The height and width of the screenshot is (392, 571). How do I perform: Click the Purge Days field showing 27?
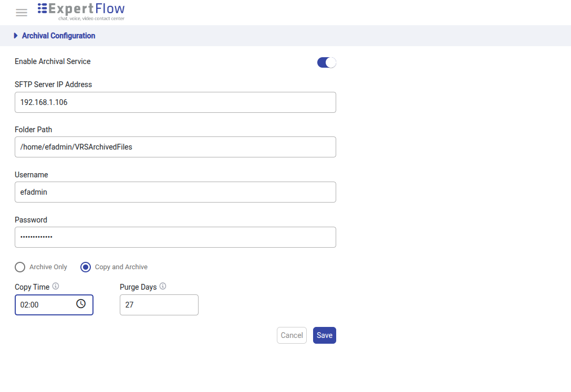coord(159,305)
